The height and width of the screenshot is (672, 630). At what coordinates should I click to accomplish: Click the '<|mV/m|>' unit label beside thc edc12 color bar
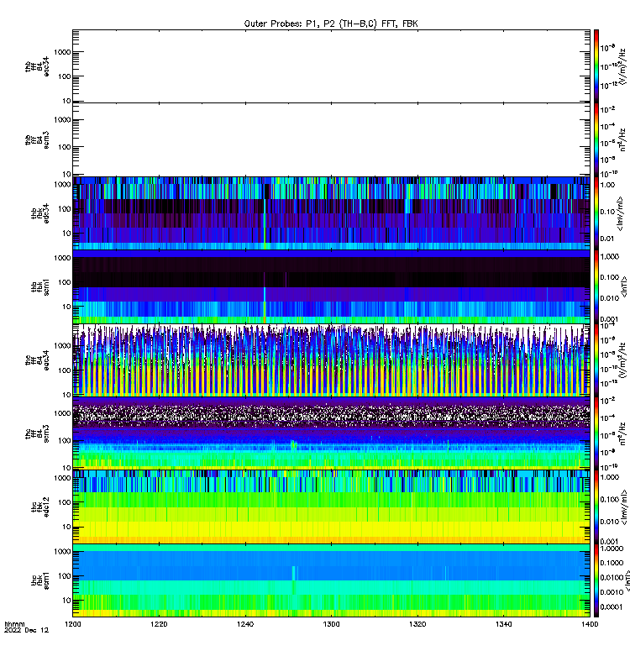tap(624, 507)
